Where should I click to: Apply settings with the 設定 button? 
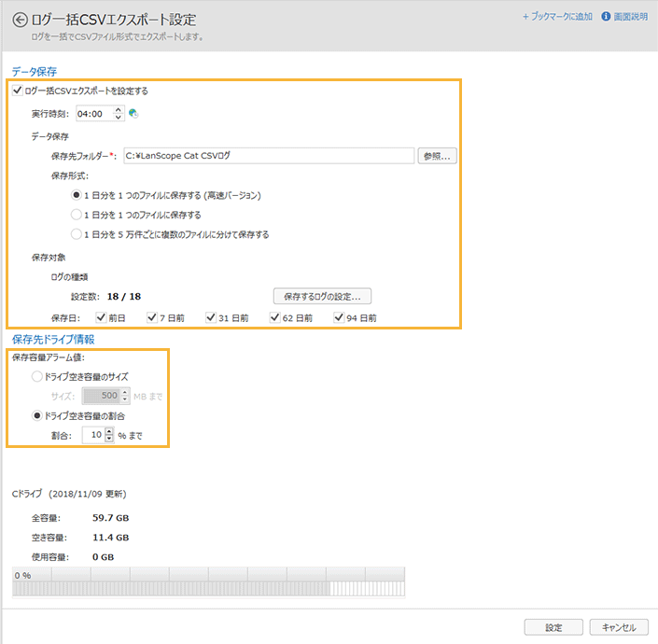(553, 627)
